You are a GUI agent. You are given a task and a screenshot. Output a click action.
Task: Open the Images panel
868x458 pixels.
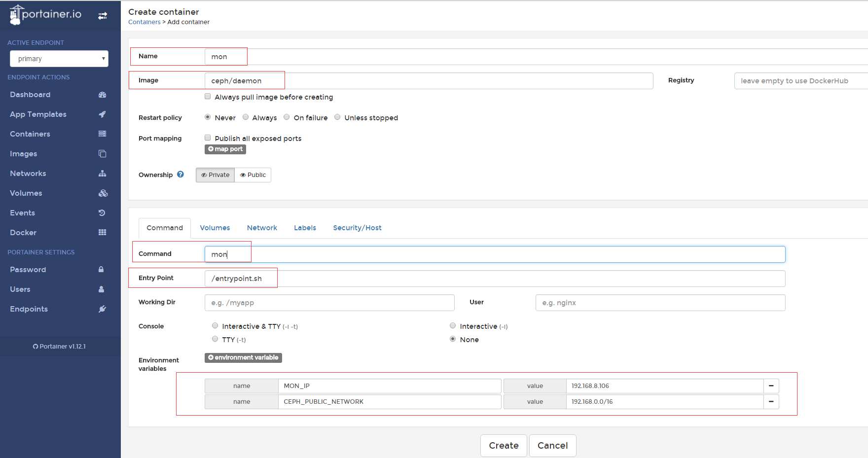point(23,153)
